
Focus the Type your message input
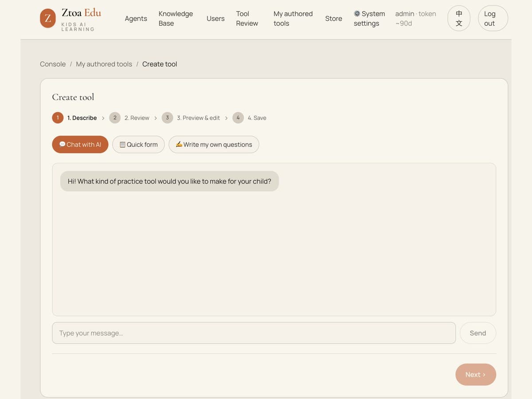(x=254, y=333)
